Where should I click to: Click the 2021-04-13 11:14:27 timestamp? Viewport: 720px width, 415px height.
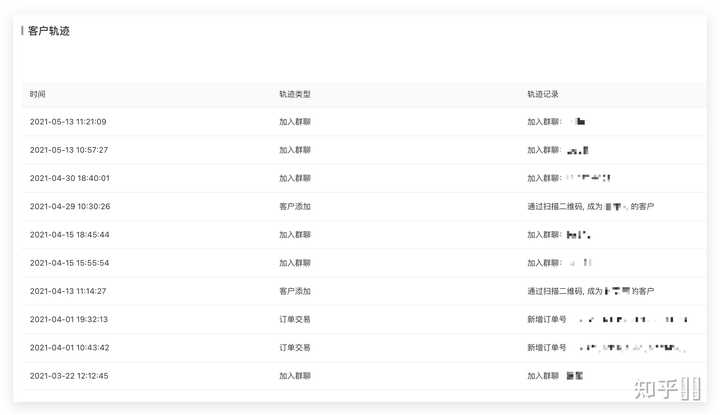tap(68, 291)
